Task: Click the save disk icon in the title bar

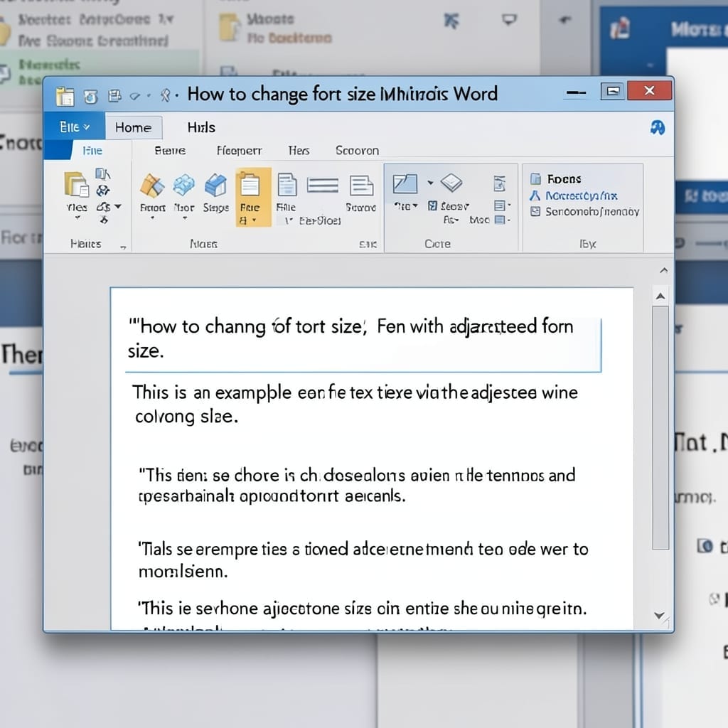Action: [x=114, y=96]
